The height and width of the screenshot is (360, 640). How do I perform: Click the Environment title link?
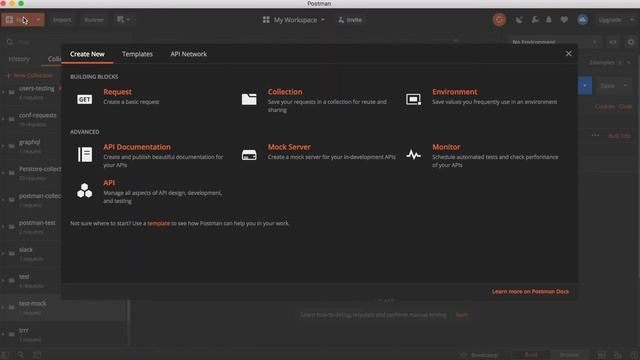(454, 92)
